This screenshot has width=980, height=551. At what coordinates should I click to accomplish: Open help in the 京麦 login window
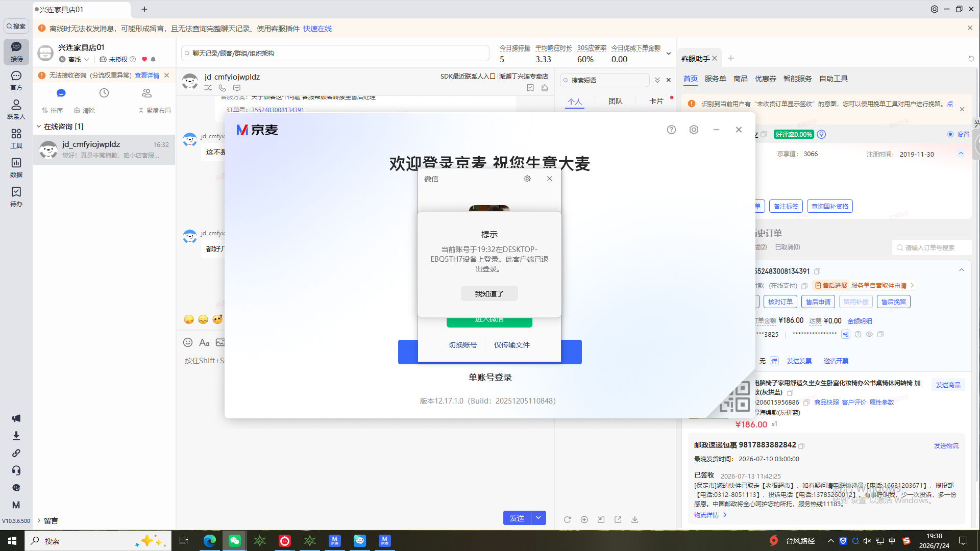(671, 130)
